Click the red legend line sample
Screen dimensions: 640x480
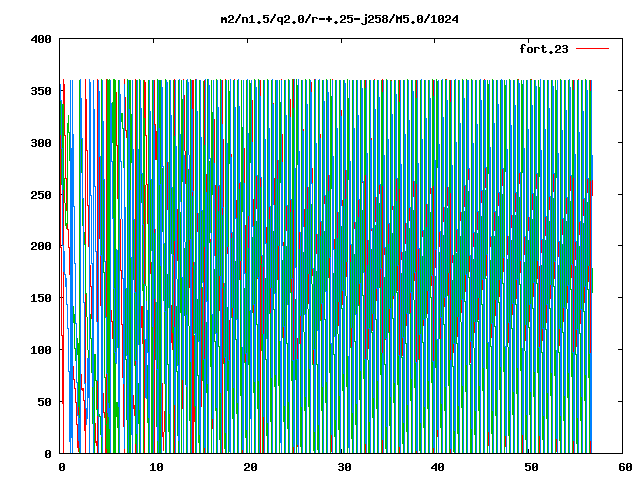pos(592,49)
